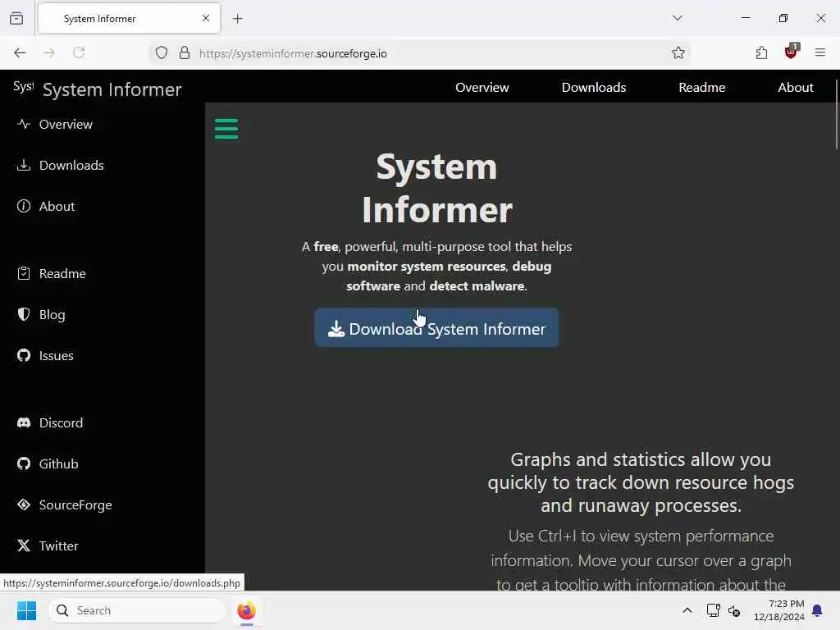
Task: Open the Twitter sidebar link
Action: pos(58,546)
